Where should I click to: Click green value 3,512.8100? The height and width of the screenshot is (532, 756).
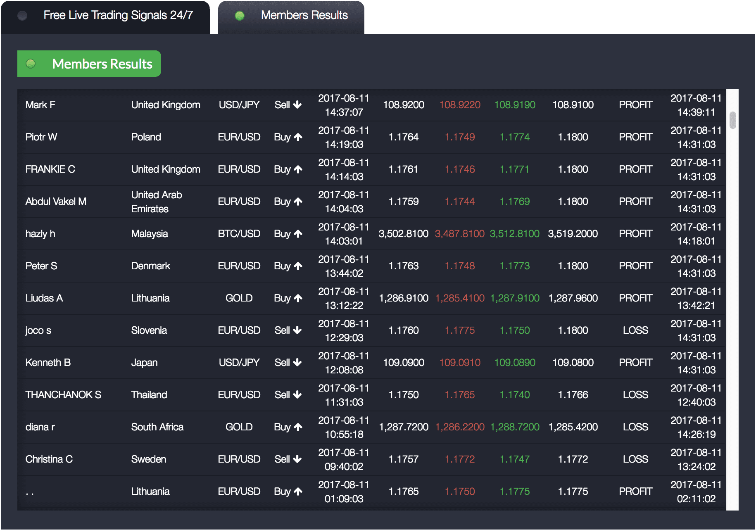click(515, 234)
